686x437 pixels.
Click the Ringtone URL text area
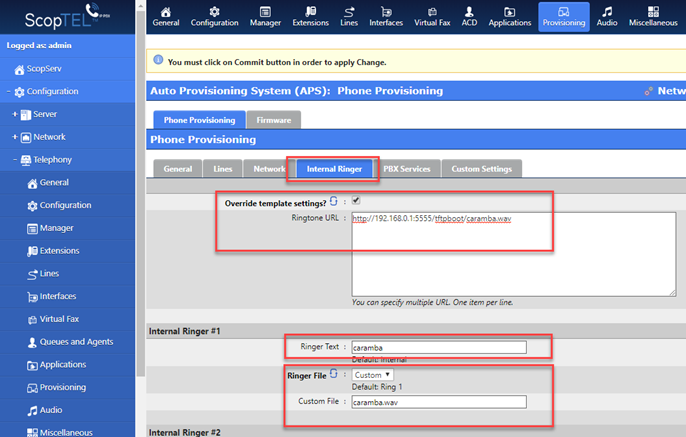pos(514,255)
